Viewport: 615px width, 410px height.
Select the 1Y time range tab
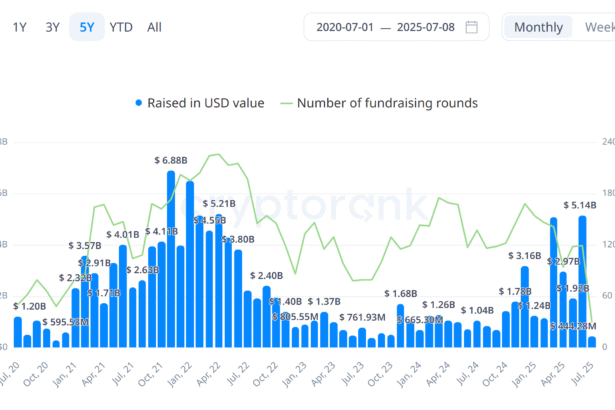point(20,27)
